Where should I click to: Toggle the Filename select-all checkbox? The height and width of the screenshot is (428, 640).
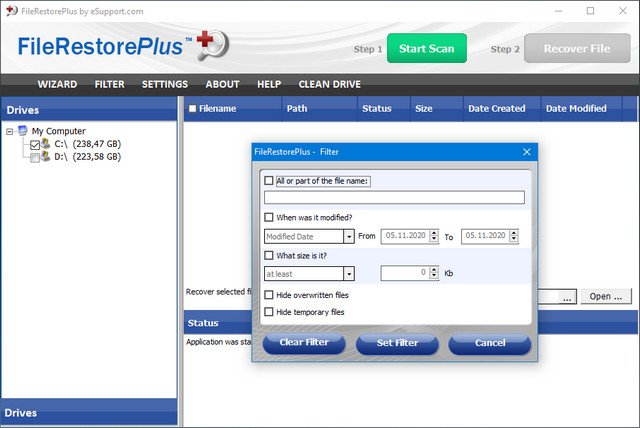[193, 109]
